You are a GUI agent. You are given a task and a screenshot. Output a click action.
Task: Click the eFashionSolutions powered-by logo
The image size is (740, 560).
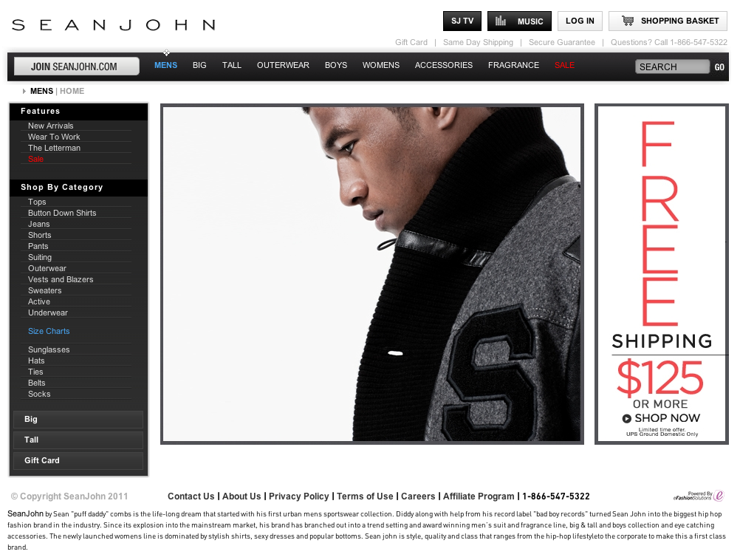(x=699, y=496)
